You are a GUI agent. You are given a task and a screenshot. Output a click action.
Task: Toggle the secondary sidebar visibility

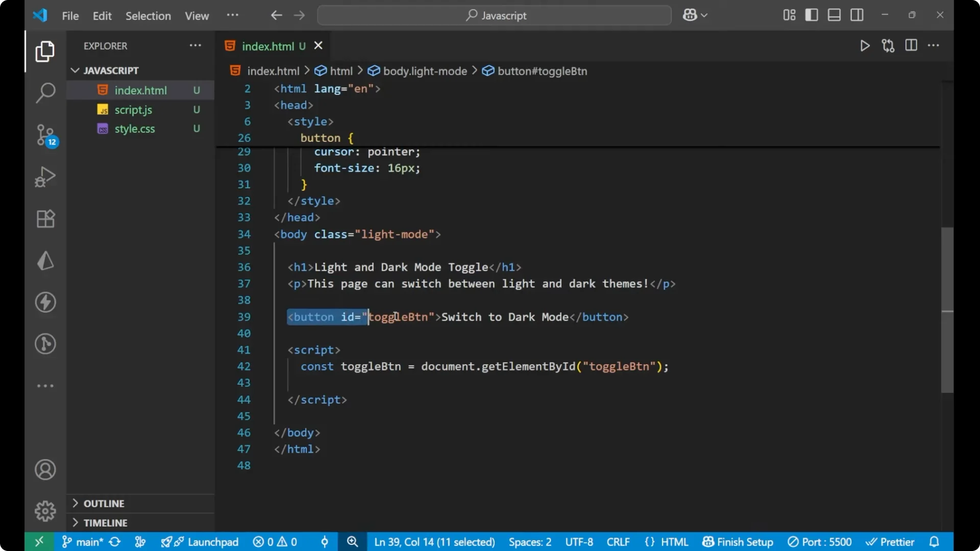point(857,15)
